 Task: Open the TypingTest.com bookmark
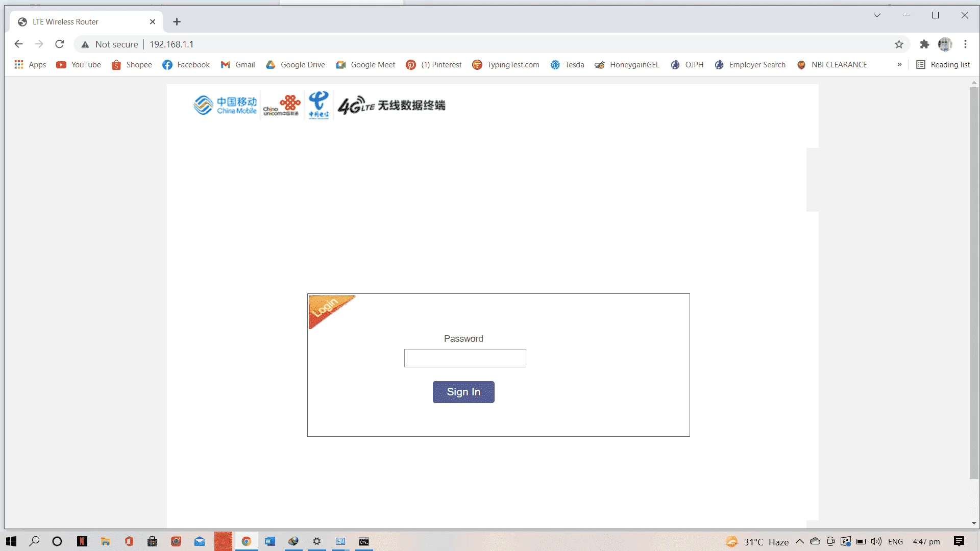(506, 65)
